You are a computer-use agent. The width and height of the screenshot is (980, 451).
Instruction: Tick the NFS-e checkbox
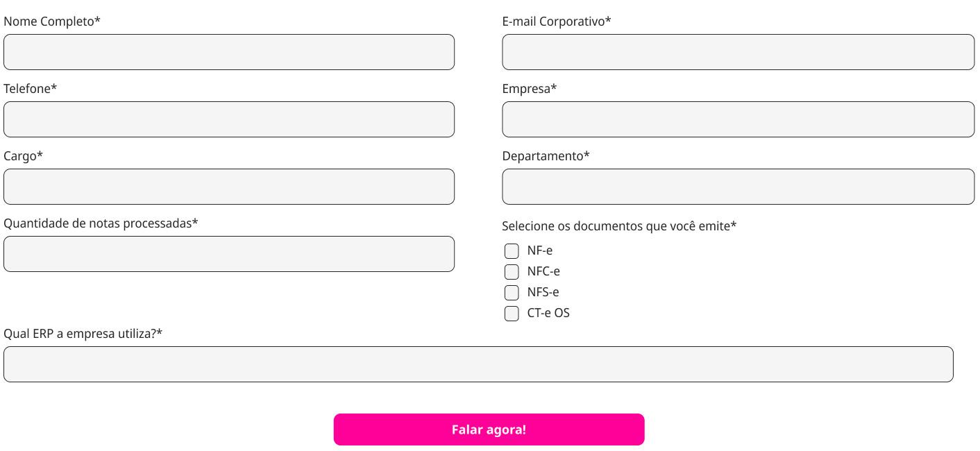click(512, 292)
